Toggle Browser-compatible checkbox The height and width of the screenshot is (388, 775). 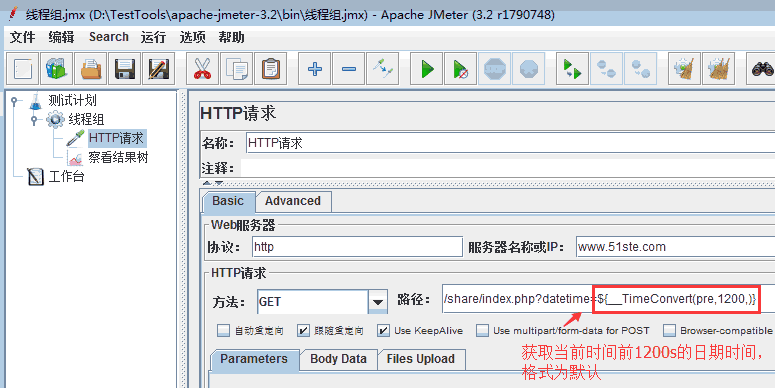[669, 330]
